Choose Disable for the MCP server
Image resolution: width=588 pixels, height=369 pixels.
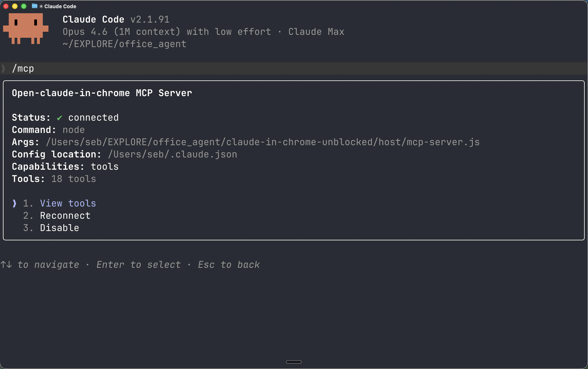(59, 228)
